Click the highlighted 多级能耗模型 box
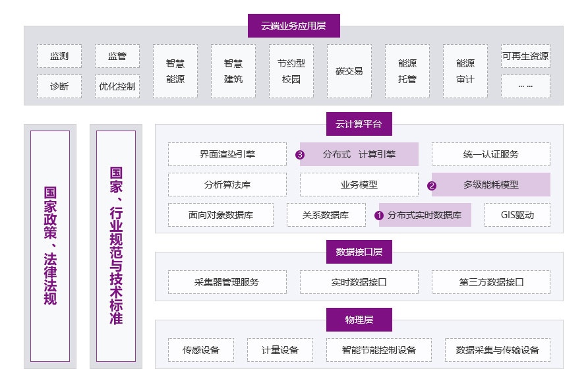 pos(491,185)
